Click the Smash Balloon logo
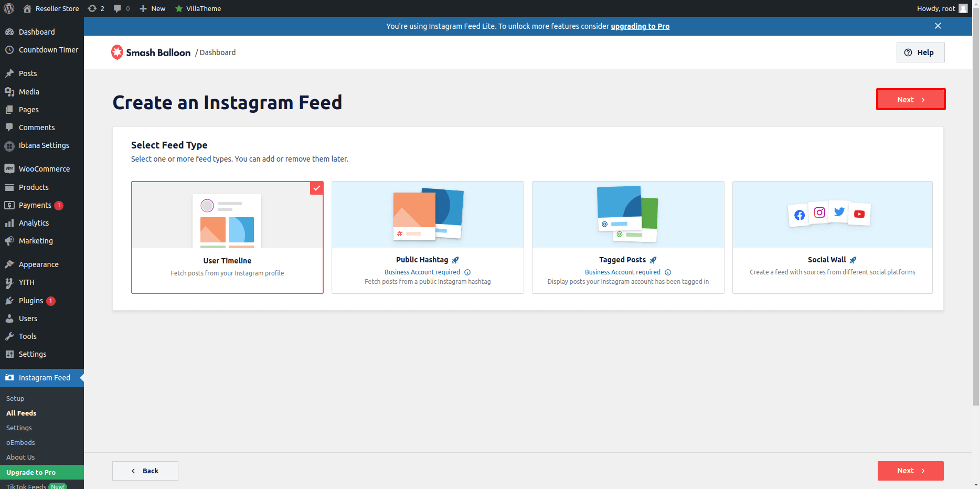The image size is (980, 489). [x=151, y=52]
